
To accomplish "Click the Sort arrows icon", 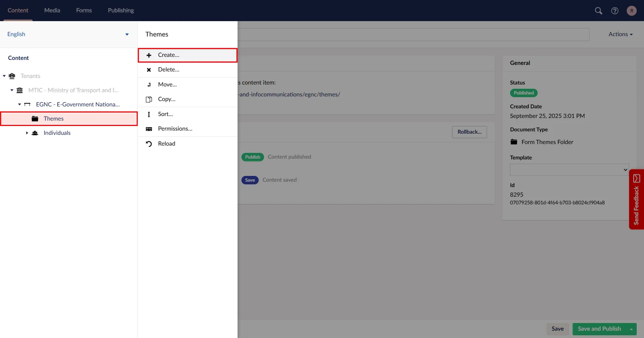I will [x=149, y=114].
